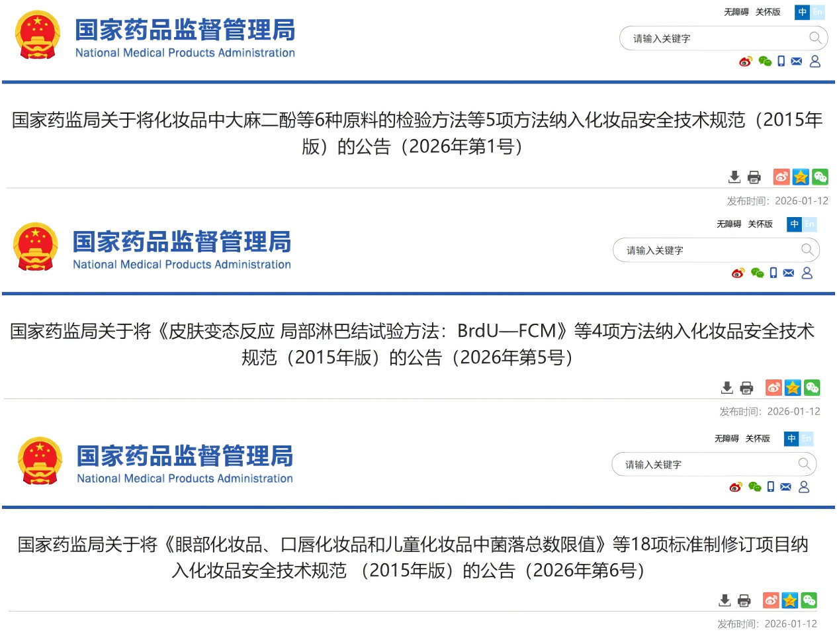Add 2026年第5号 announcement to Qzone favorites star
The height and width of the screenshot is (644, 837).
[793, 388]
